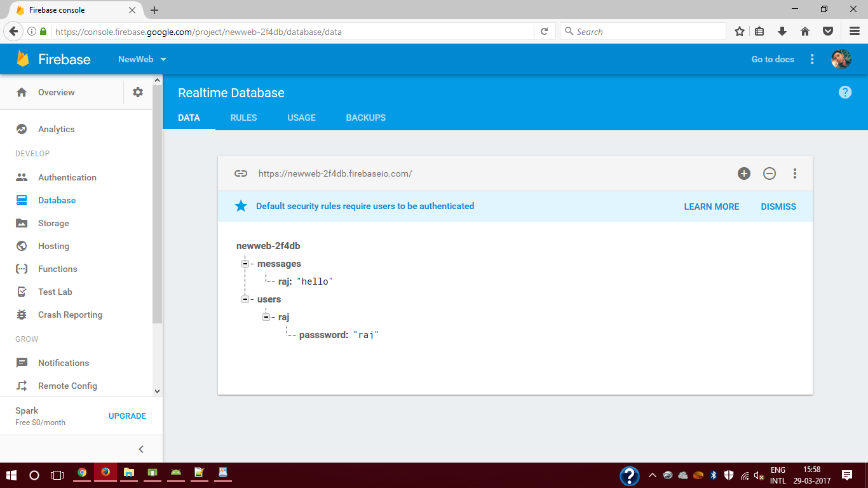This screenshot has height=488, width=868.
Task: Bookmark this page star icon
Action: (740, 31)
